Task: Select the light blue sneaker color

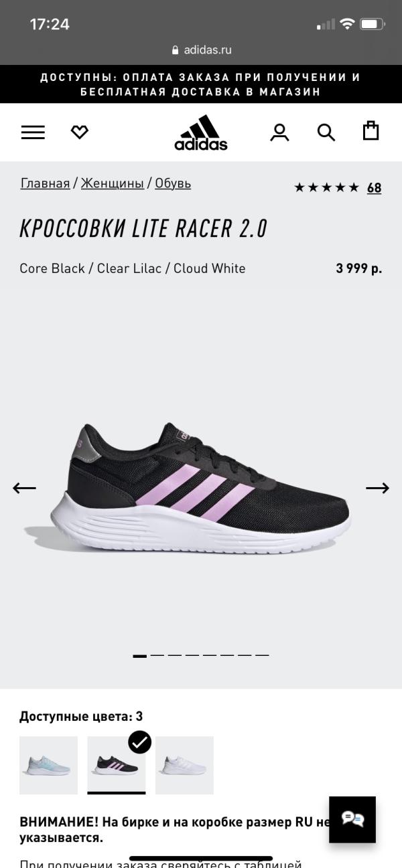Action: (48, 765)
